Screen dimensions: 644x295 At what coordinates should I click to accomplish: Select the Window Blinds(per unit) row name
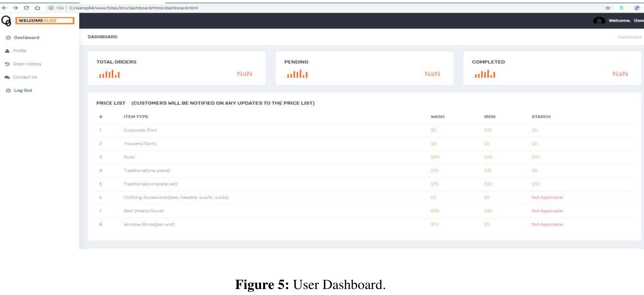coord(149,224)
